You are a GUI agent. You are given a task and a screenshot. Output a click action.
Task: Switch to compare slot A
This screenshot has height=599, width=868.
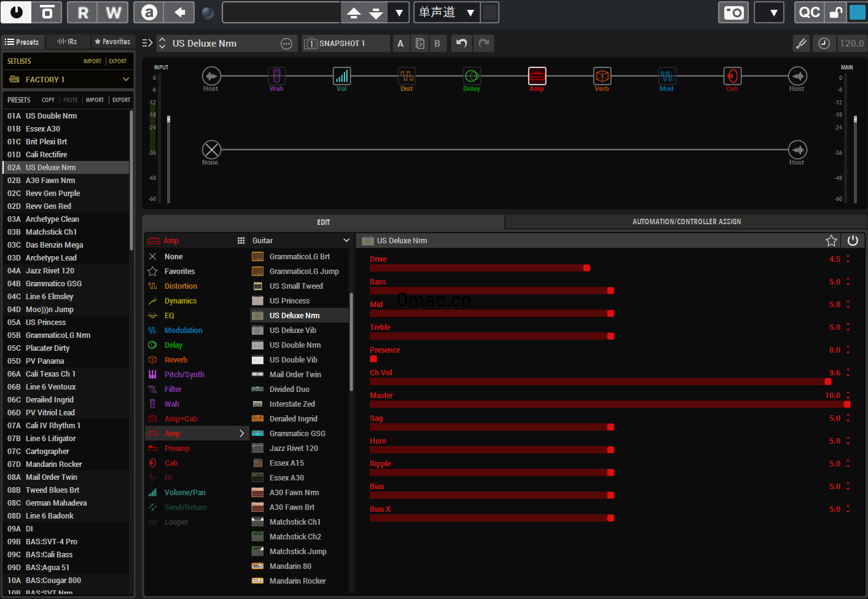[401, 43]
